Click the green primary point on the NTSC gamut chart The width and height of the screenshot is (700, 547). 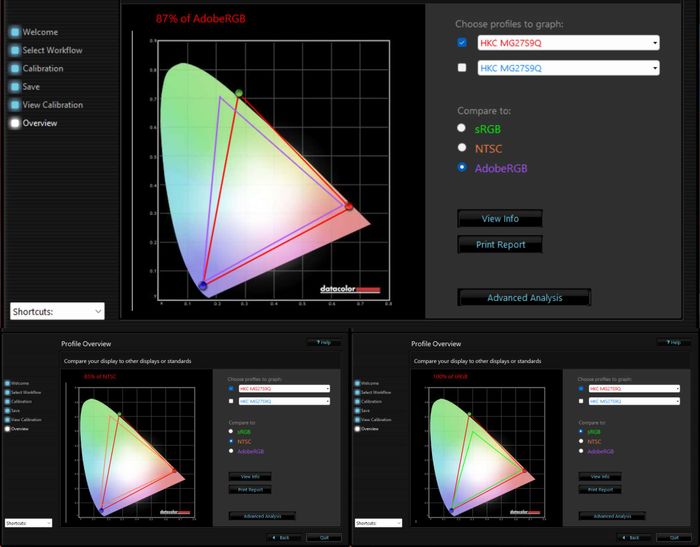click(x=119, y=414)
